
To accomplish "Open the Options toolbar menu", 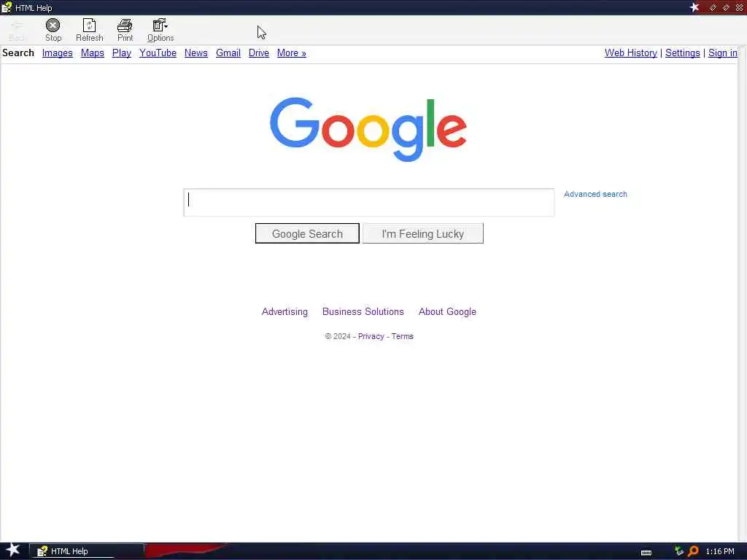I will (x=160, y=30).
